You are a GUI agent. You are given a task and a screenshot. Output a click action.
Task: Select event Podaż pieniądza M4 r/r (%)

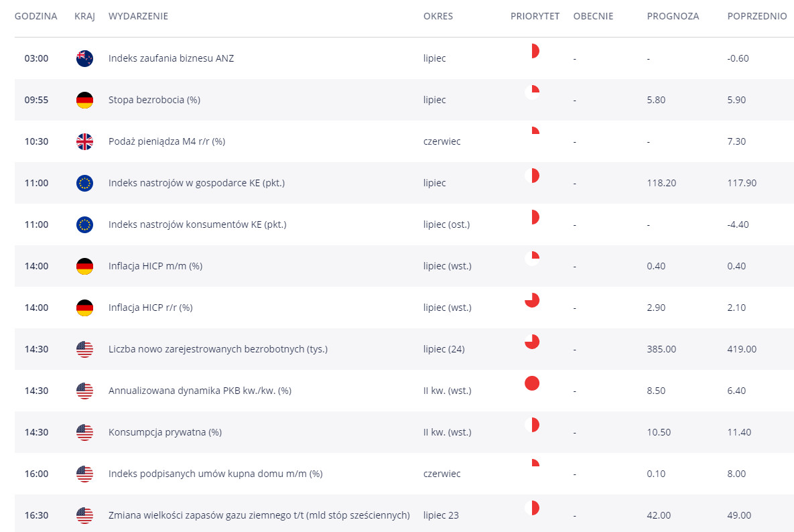coord(167,141)
